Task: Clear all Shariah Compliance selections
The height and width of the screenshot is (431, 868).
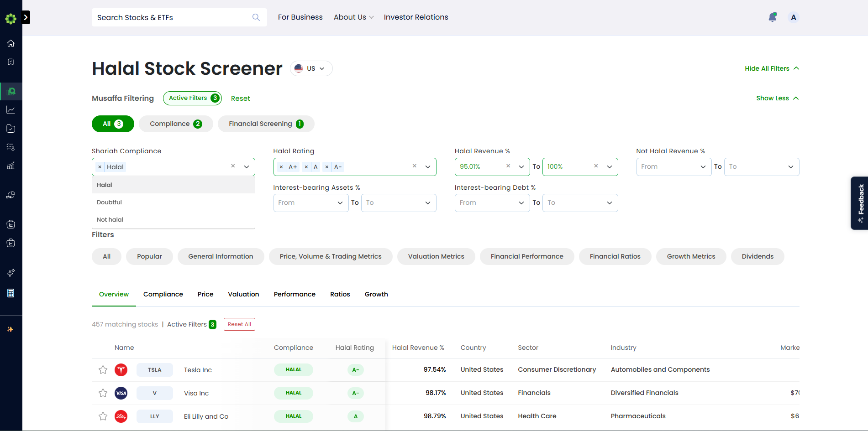Action: pos(233,166)
